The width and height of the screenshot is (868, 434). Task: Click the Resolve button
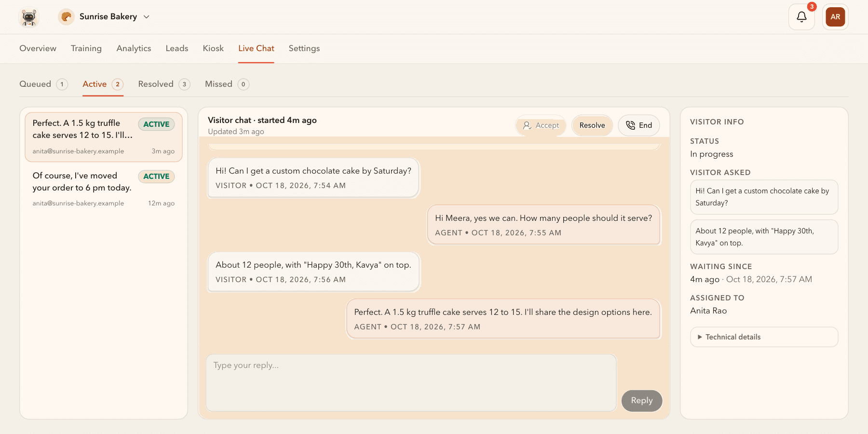(592, 125)
